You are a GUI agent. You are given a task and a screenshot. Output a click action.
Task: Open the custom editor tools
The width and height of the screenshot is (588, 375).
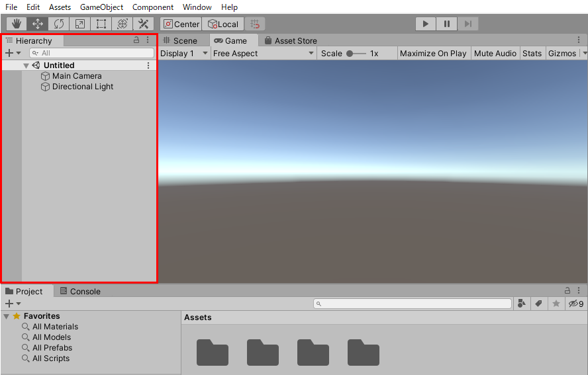click(x=143, y=24)
